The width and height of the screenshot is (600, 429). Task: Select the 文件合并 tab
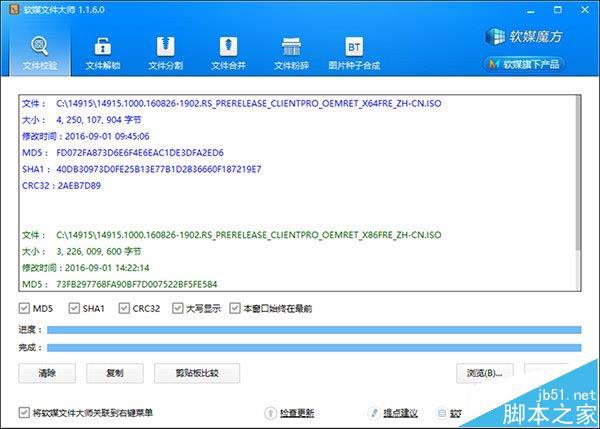point(228,53)
